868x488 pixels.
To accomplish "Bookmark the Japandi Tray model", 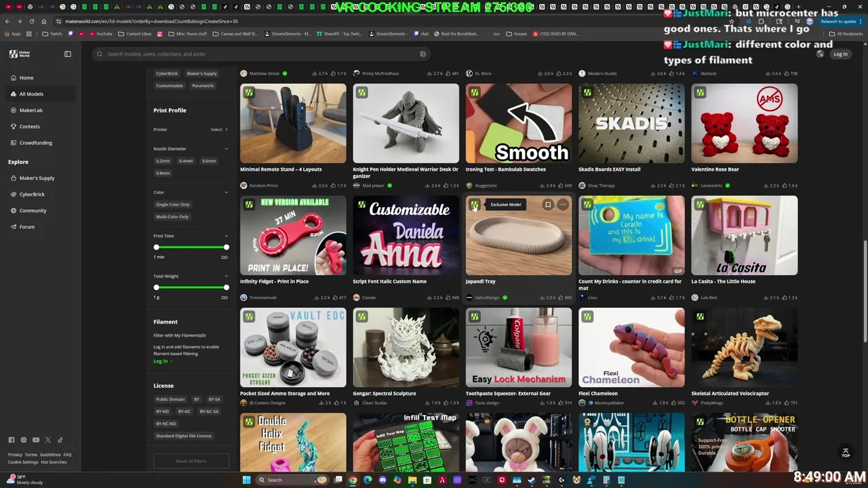I will coord(548,204).
